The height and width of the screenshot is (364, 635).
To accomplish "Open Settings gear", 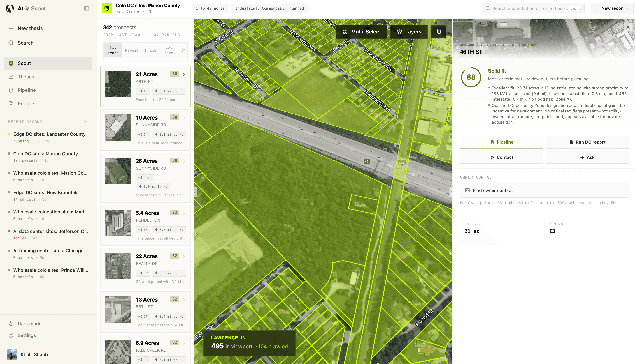I will [11, 335].
